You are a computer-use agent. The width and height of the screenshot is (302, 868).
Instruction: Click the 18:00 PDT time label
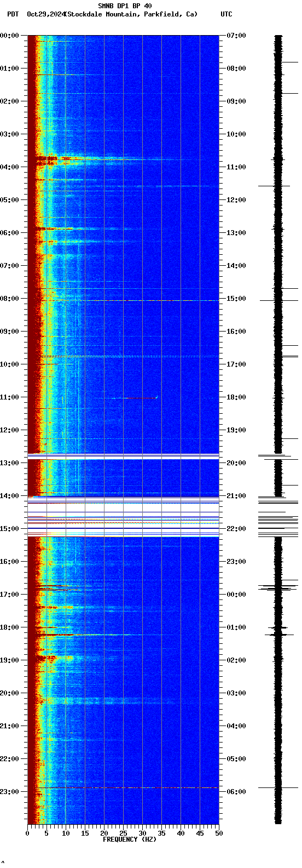coord(10,627)
